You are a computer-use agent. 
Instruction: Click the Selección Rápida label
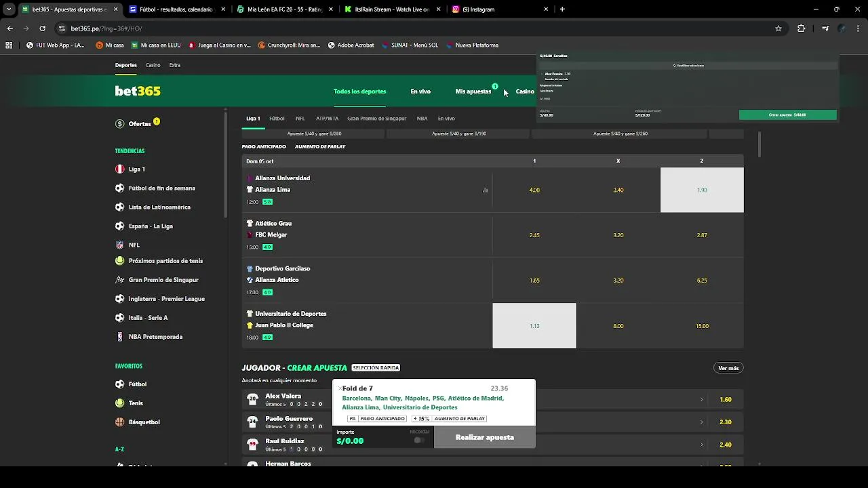376,368
